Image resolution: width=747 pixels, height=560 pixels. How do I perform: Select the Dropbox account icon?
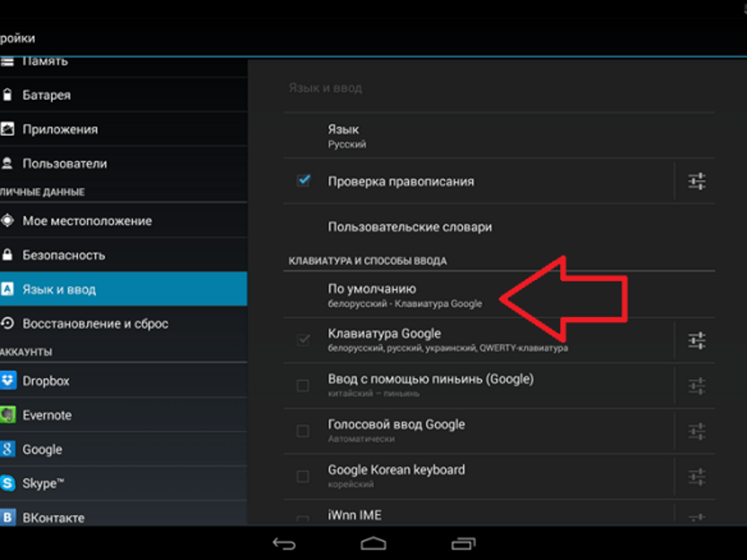tap(8, 381)
